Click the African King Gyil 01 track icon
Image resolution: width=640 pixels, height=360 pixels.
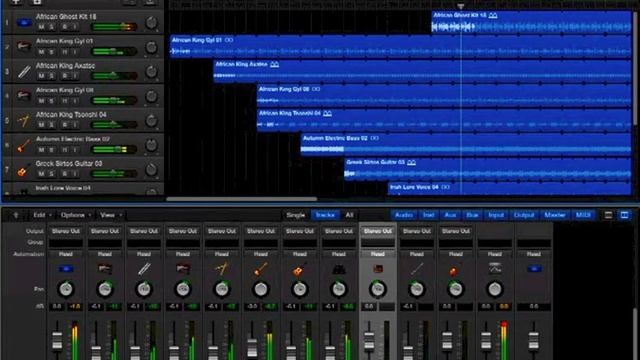click(24, 46)
